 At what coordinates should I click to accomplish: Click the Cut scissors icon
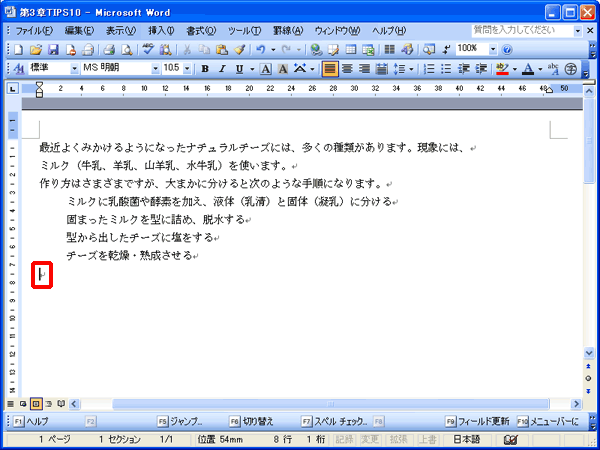[187, 49]
